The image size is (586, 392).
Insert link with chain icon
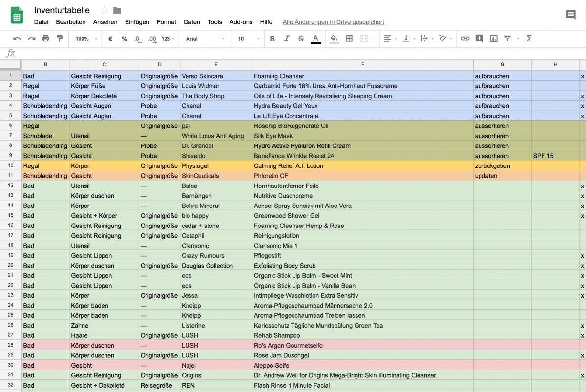click(x=465, y=39)
